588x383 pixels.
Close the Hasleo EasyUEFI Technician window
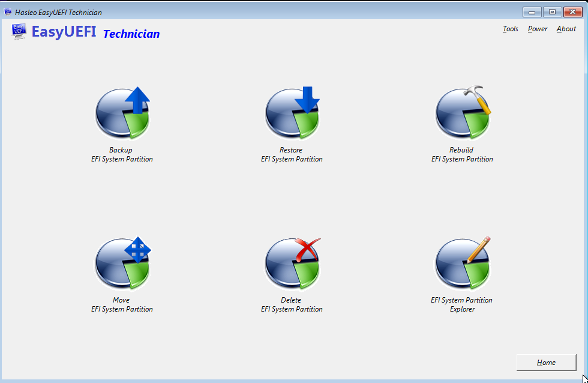(x=572, y=12)
